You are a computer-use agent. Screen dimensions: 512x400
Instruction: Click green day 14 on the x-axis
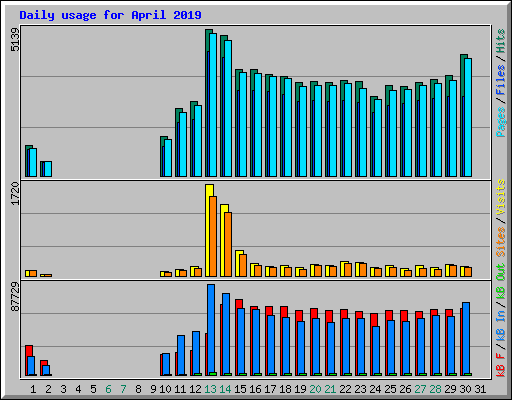(x=225, y=389)
